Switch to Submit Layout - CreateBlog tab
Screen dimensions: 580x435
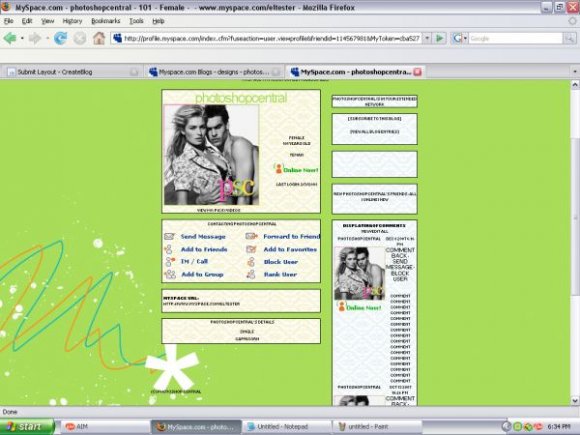(72, 72)
